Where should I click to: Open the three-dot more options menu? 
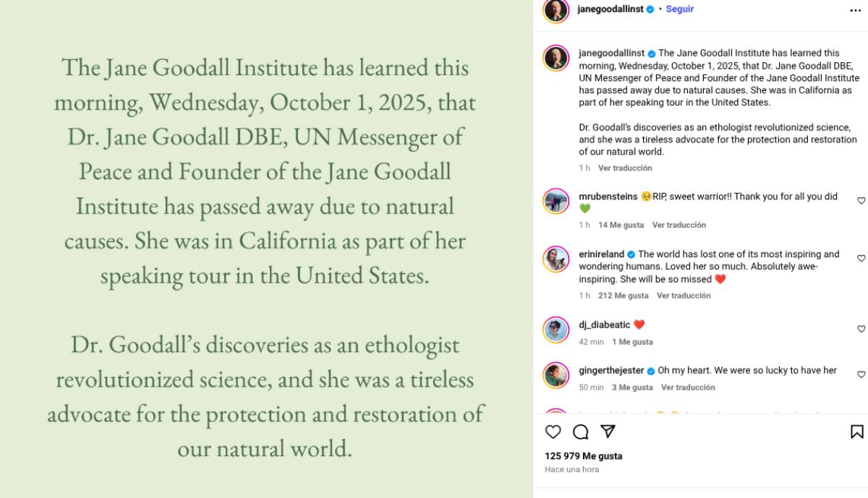(x=856, y=9)
